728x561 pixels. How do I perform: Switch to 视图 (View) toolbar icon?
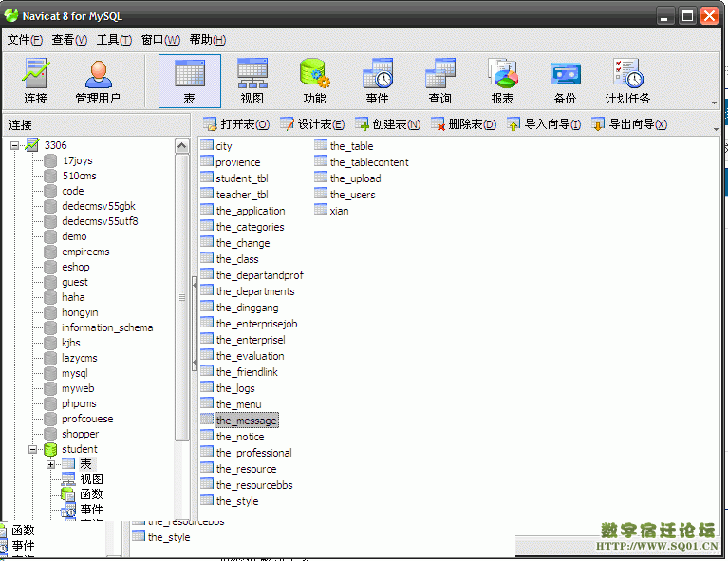click(252, 81)
